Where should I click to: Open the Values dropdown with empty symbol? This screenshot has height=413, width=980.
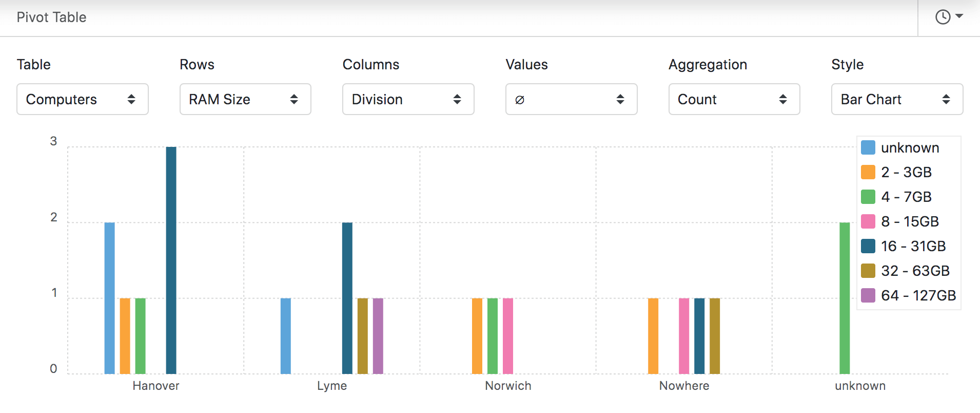click(571, 99)
